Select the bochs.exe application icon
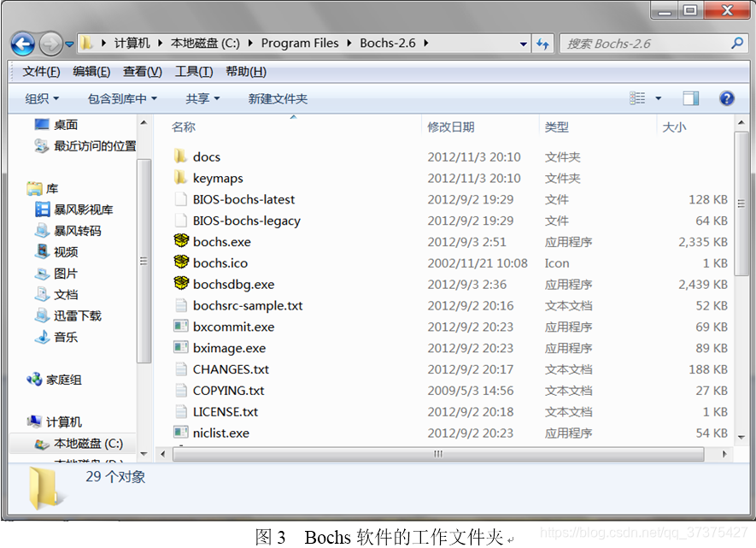 point(181,241)
